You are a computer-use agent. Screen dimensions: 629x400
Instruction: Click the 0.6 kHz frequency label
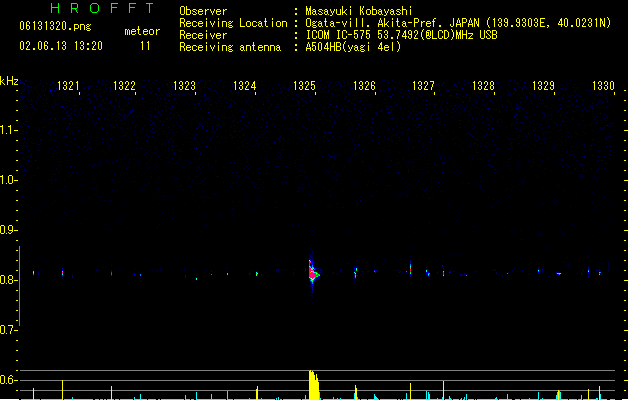[x=8, y=380]
